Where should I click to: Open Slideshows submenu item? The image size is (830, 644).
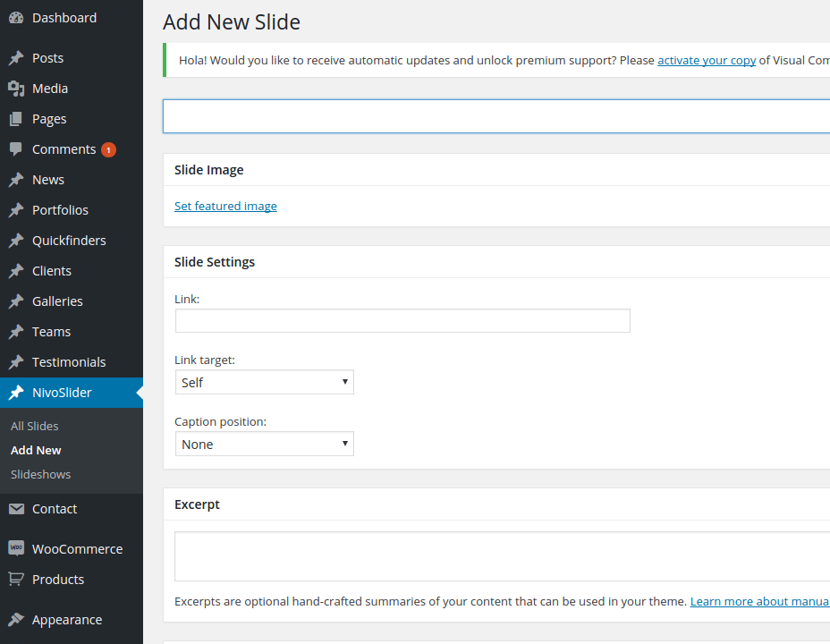click(40, 475)
